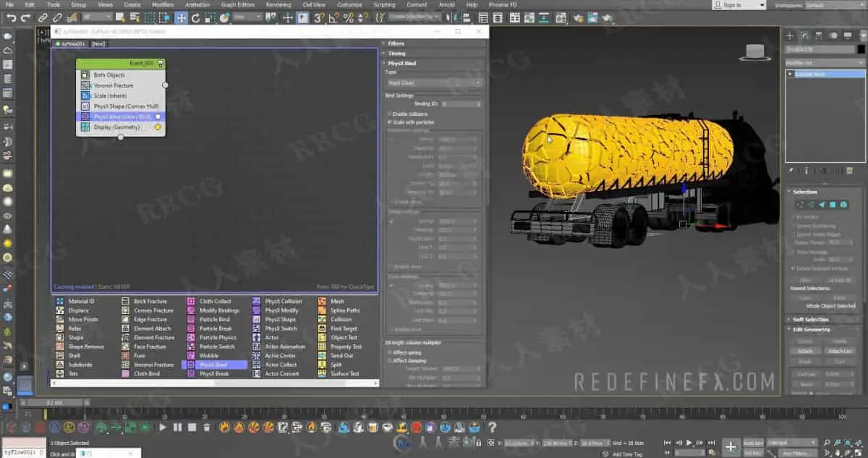Toggle the Delete Isolated Vertices checkbox
This screenshot has width=868, height=458.
tap(793, 268)
